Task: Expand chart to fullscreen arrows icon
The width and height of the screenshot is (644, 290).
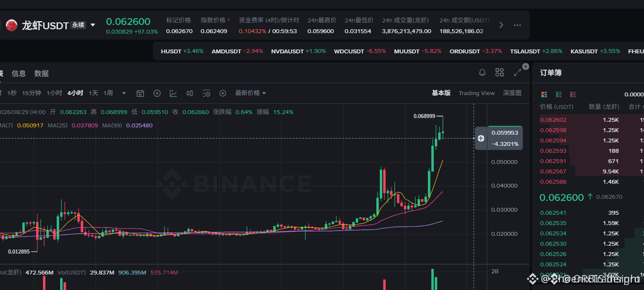Action: pyautogui.click(x=517, y=73)
